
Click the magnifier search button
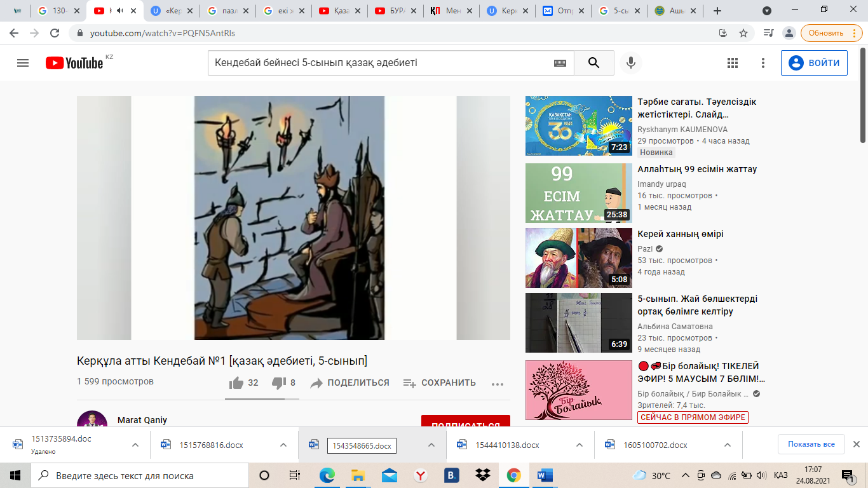(594, 63)
